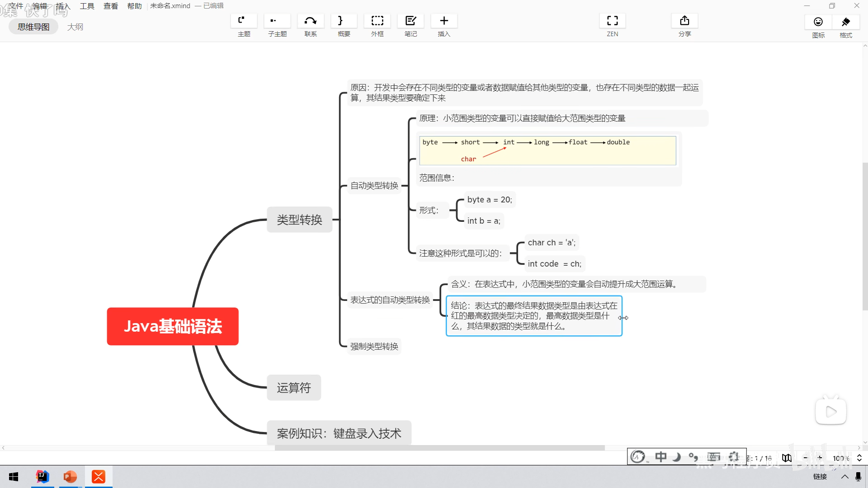Expand the system tray hidden icons
Viewport: 868px width, 488px height.
pyautogui.click(x=844, y=477)
